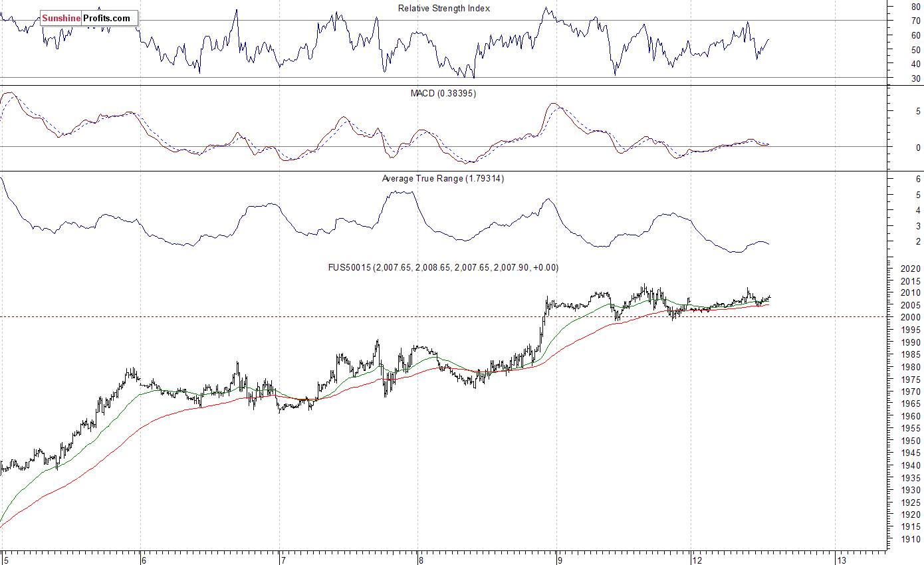Image resolution: width=924 pixels, height=565 pixels.
Task: Select date label 7 on the time axis
Action: 283,560
